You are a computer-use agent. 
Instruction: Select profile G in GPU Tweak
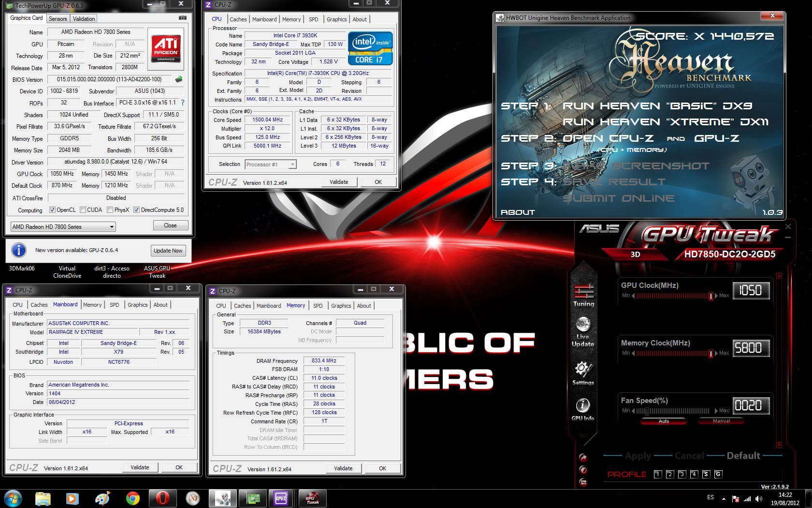(718, 474)
